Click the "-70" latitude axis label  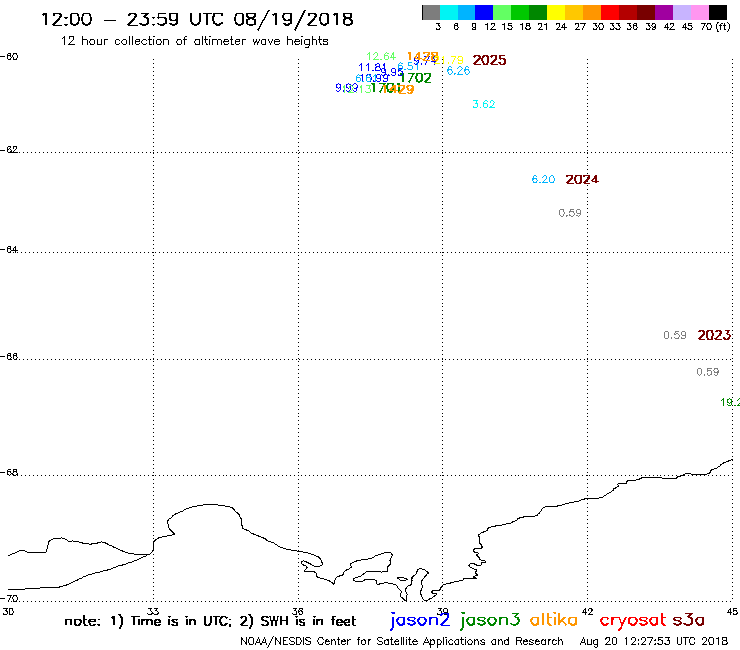coord(10,599)
